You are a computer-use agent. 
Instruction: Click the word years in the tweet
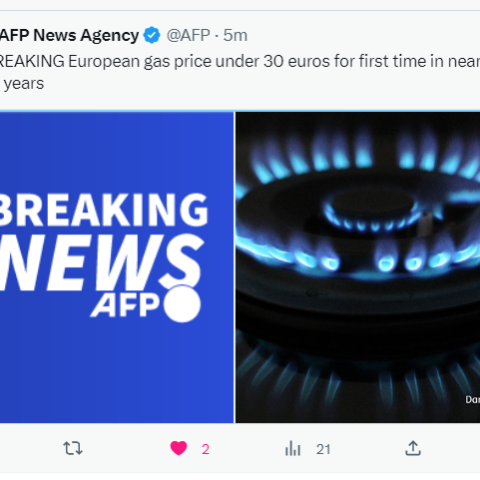click(x=24, y=83)
